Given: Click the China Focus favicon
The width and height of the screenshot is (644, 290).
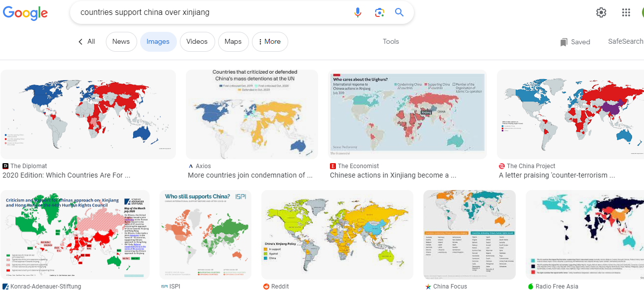Looking at the screenshot, I should 428,287.
